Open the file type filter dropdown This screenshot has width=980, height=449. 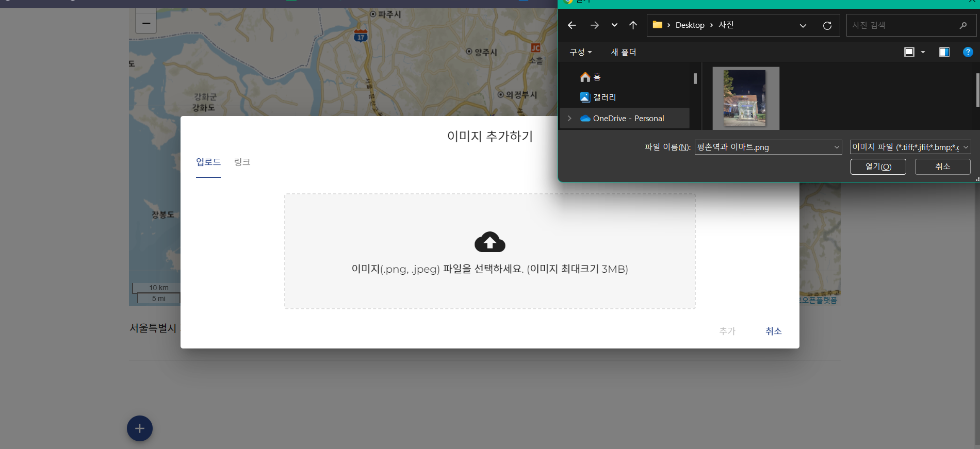(910, 147)
